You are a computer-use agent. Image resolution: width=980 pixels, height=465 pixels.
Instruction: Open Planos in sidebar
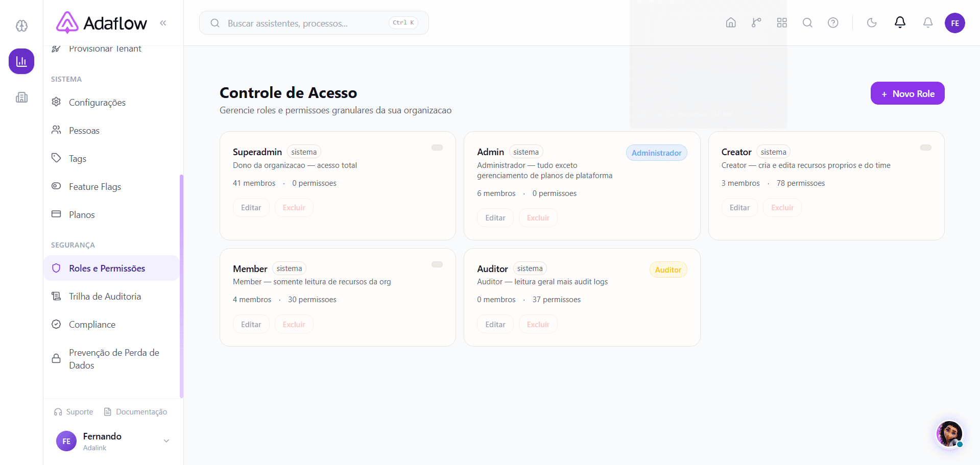111,215
